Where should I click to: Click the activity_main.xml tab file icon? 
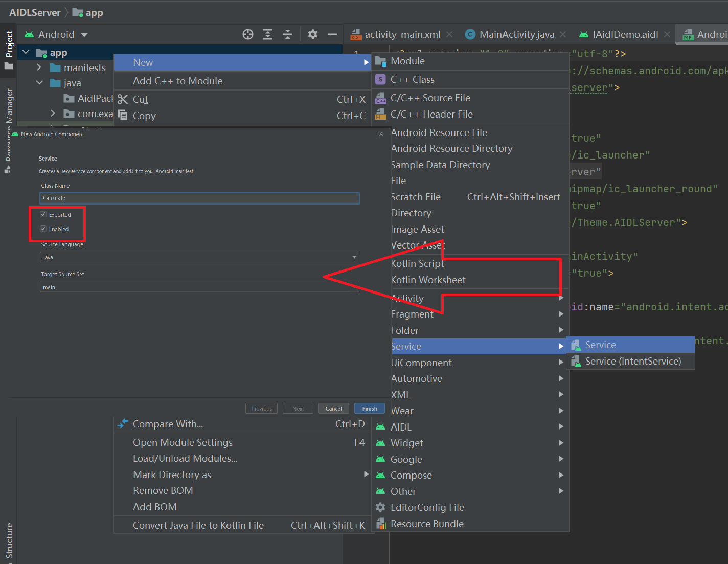[x=356, y=34]
